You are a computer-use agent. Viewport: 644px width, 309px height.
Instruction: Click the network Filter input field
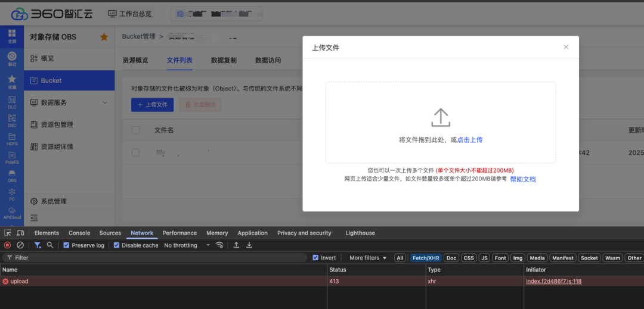[155, 258]
